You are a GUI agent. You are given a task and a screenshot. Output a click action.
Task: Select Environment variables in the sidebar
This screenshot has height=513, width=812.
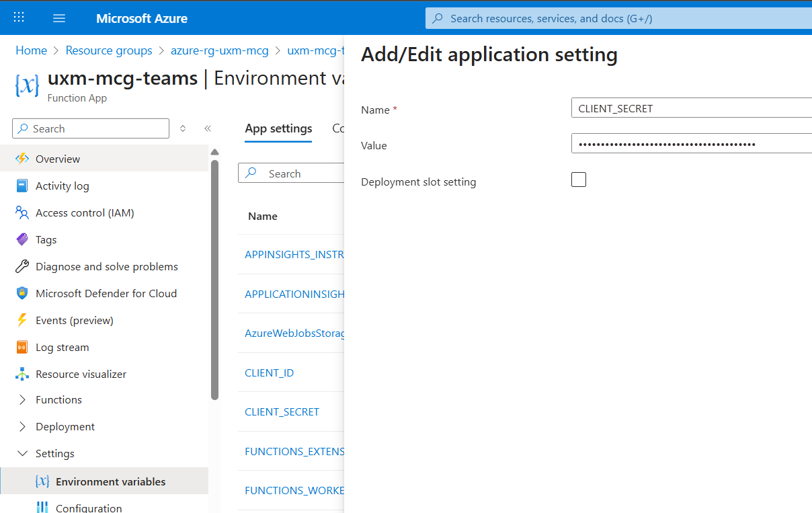[x=110, y=482]
